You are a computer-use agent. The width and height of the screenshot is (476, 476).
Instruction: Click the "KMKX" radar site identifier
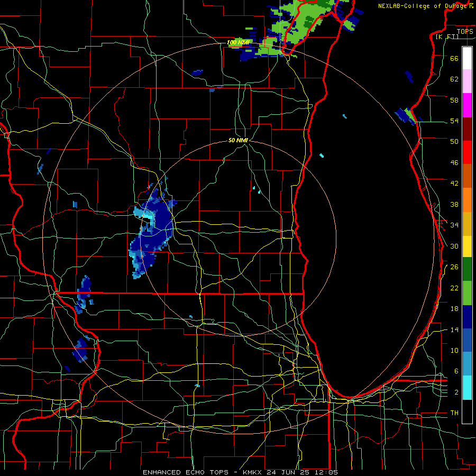pyautogui.click(x=253, y=472)
